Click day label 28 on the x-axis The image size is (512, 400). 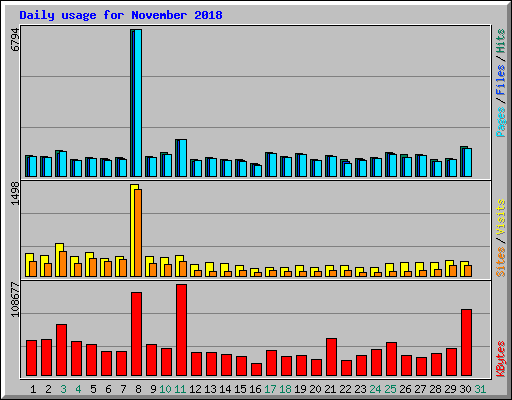(x=435, y=389)
